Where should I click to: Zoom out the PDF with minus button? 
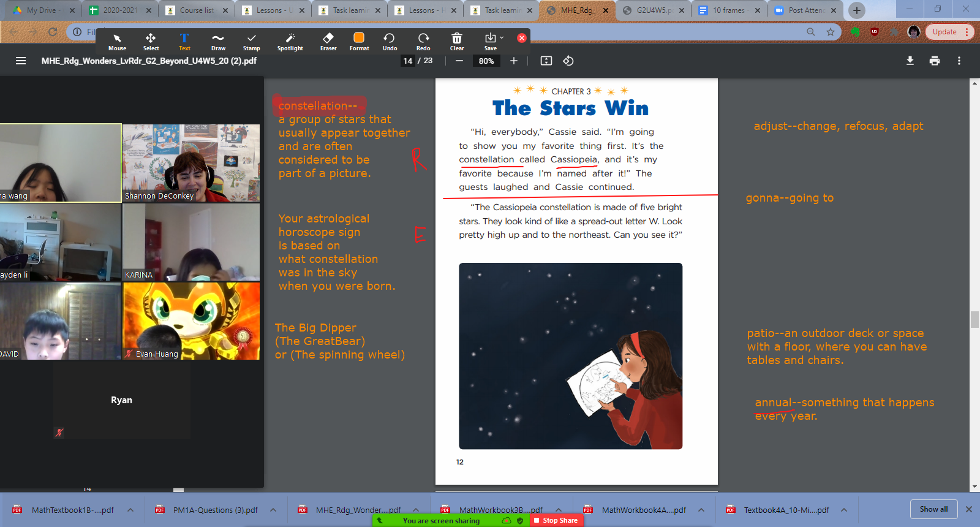(459, 61)
